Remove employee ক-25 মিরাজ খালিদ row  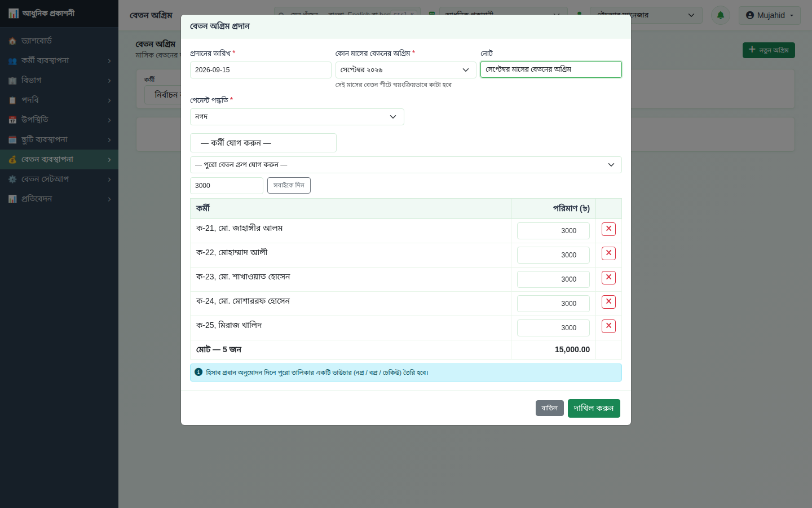[608, 326]
